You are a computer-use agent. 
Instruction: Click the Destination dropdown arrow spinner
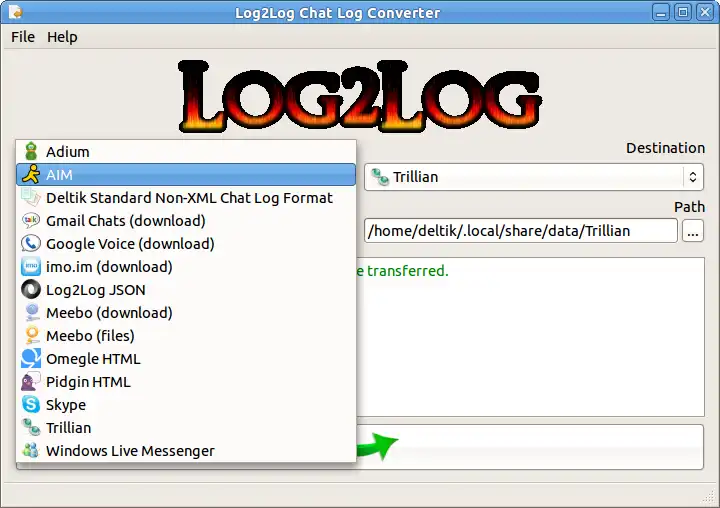[693, 177]
